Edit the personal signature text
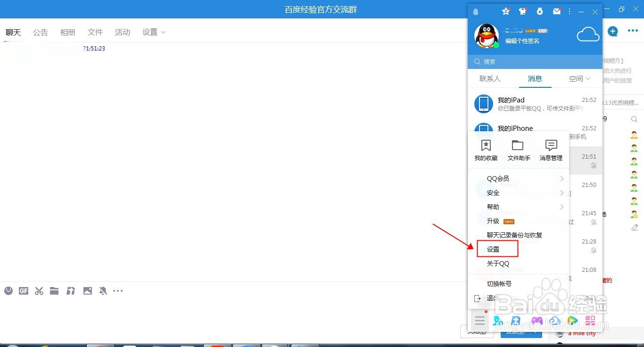 [x=522, y=41]
